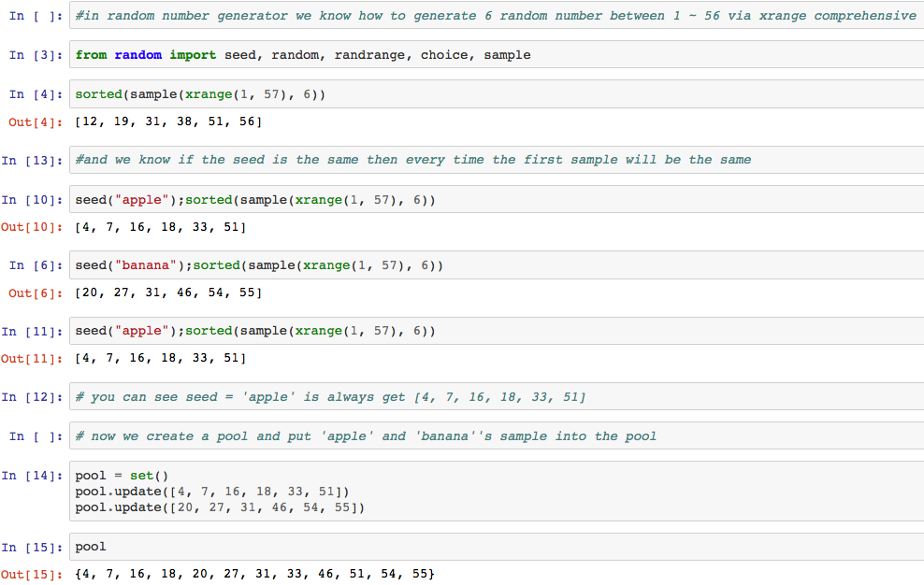Screen dimensions: 924x585
Task: Click output [12, 19, 31, 38, 51, 56]
Action: pos(167,121)
